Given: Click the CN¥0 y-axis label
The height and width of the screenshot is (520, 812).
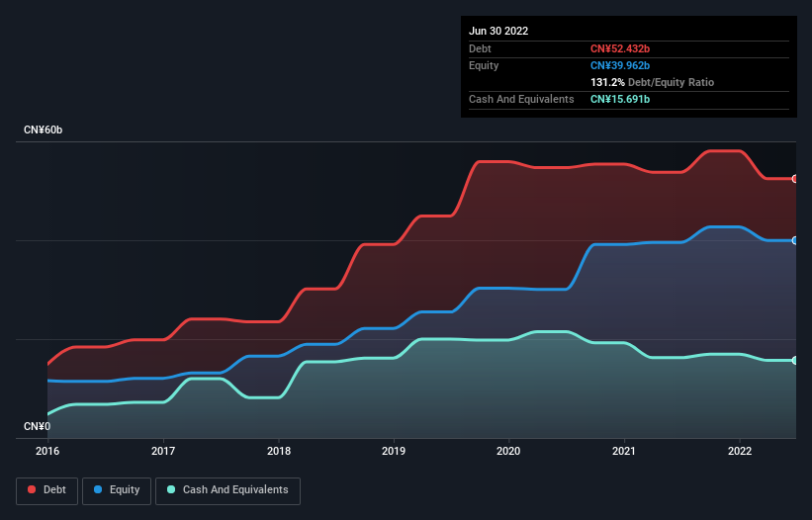Looking at the screenshot, I should point(38,426).
